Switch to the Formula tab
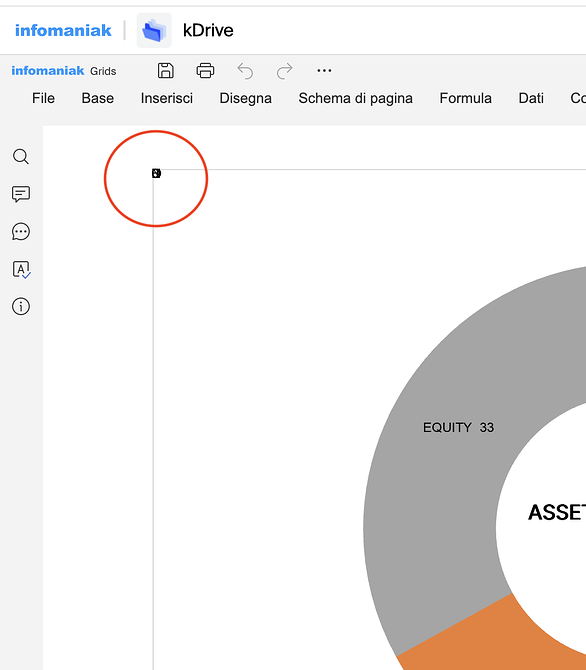 [465, 98]
